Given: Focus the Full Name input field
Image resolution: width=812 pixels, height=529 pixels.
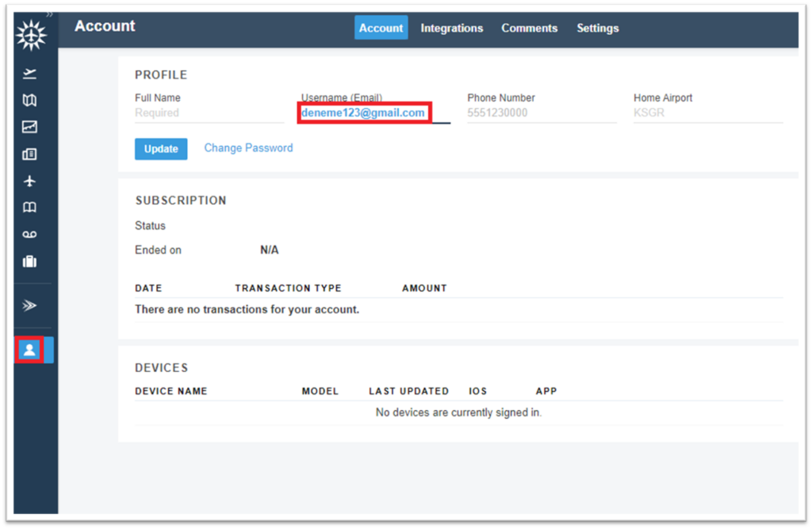Looking at the screenshot, I should 209,113.
